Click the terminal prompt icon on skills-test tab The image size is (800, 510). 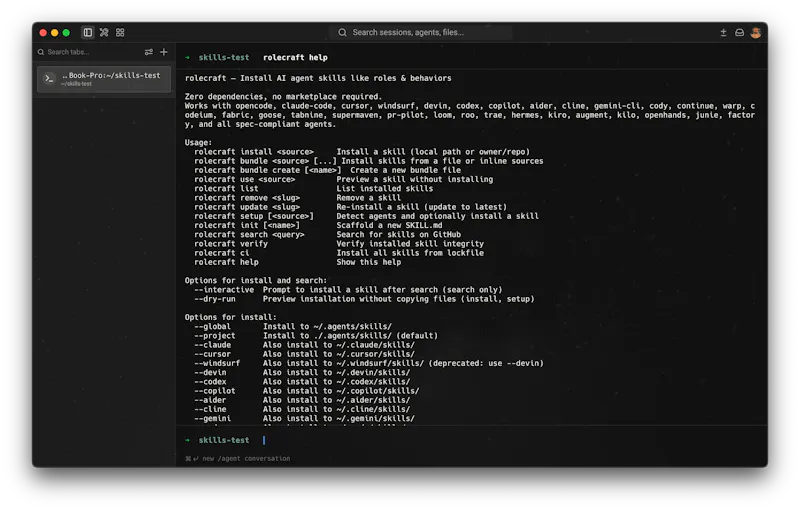tap(49, 79)
